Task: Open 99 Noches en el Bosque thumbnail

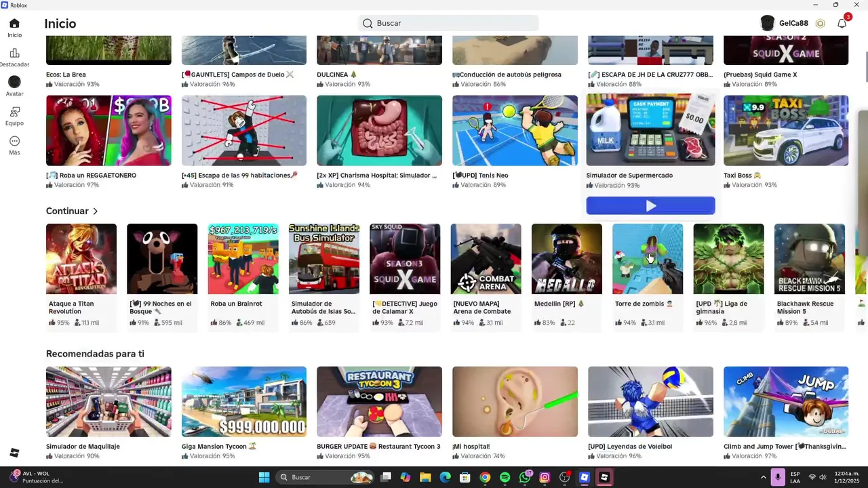Action: click(x=162, y=259)
